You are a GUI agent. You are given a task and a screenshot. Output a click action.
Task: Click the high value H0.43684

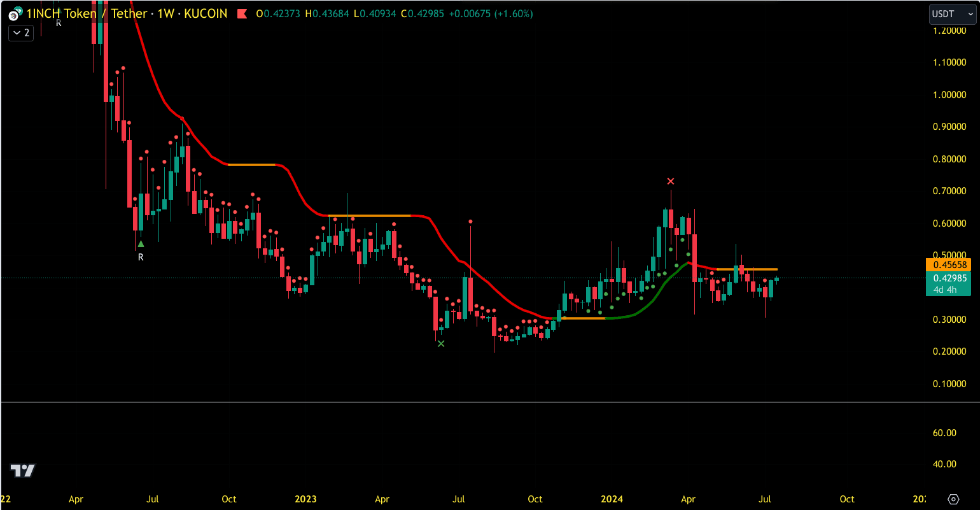(x=328, y=14)
